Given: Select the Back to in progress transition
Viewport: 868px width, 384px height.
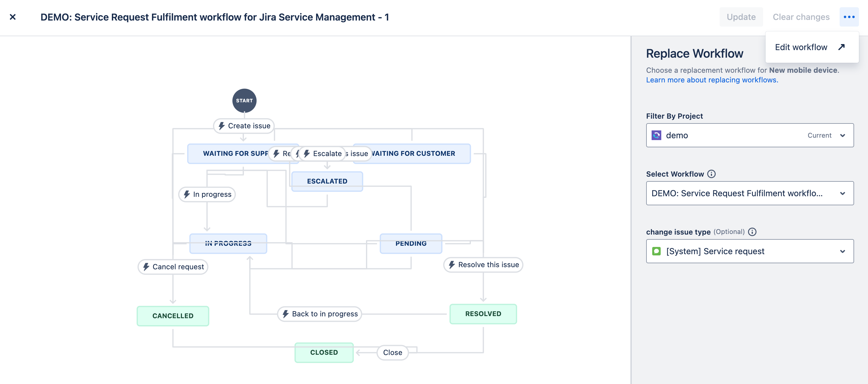Looking at the screenshot, I should 319,314.
